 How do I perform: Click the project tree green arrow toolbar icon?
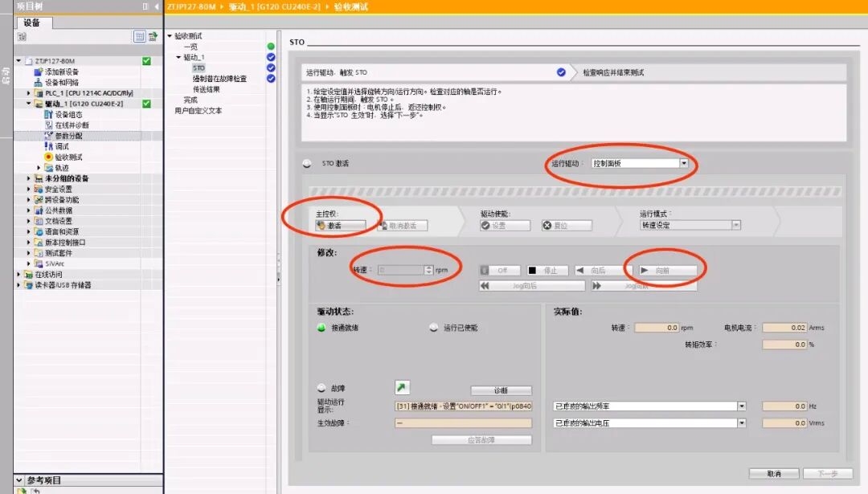click(153, 36)
